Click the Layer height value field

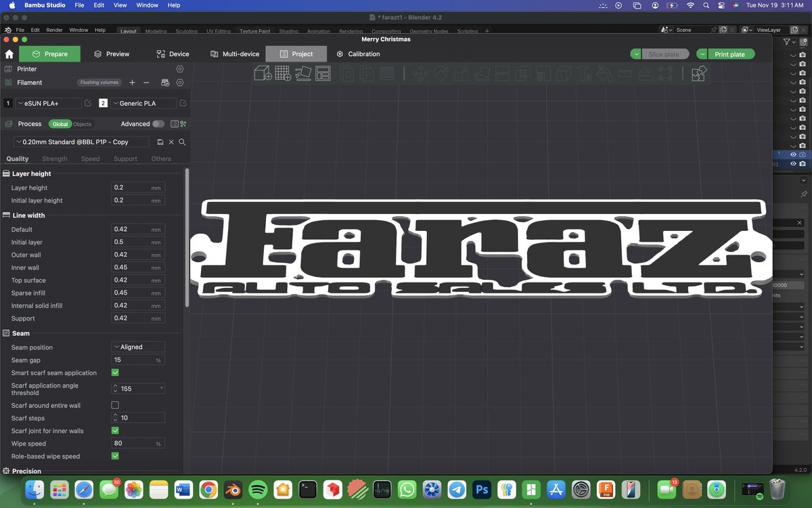138,188
